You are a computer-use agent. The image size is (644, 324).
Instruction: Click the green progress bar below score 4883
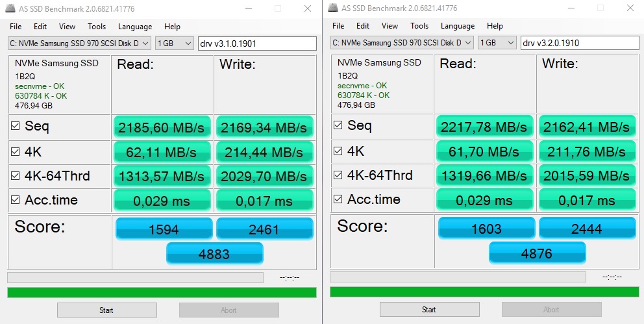(x=162, y=292)
